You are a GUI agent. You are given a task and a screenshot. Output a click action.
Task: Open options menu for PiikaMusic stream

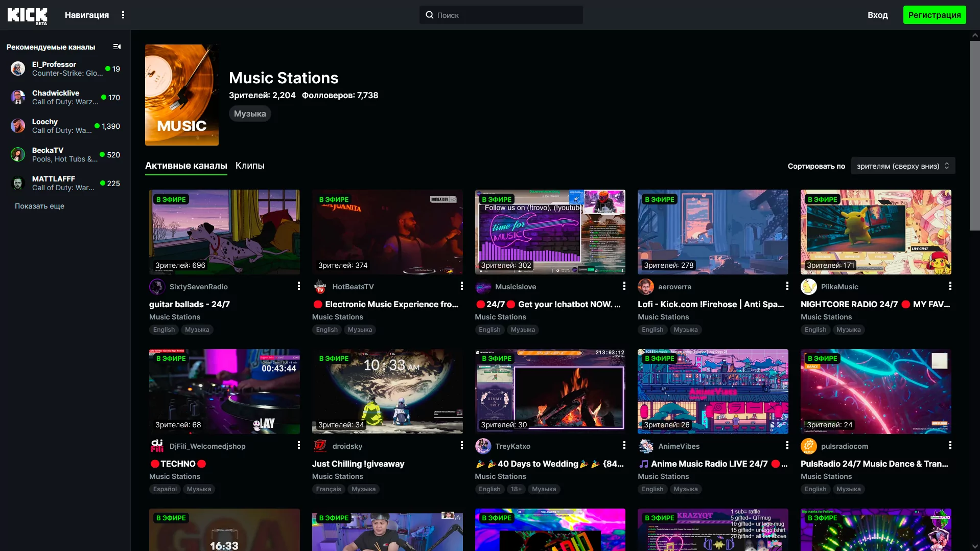(950, 286)
